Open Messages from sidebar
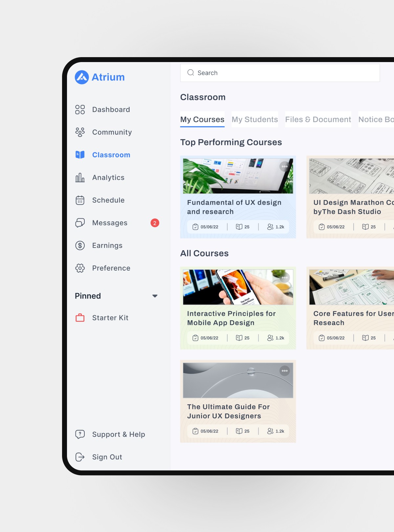The width and height of the screenshot is (394, 532). pyautogui.click(x=110, y=223)
